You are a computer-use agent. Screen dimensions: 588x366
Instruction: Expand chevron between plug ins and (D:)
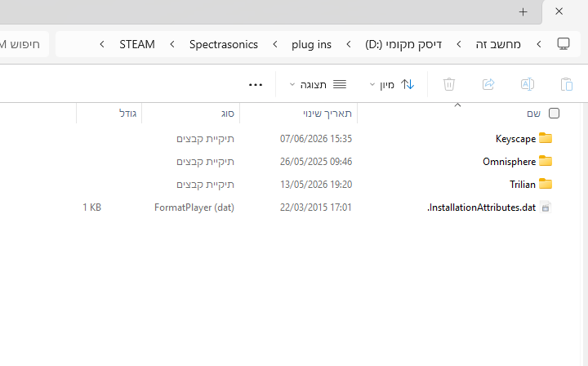(x=349, y=44)
